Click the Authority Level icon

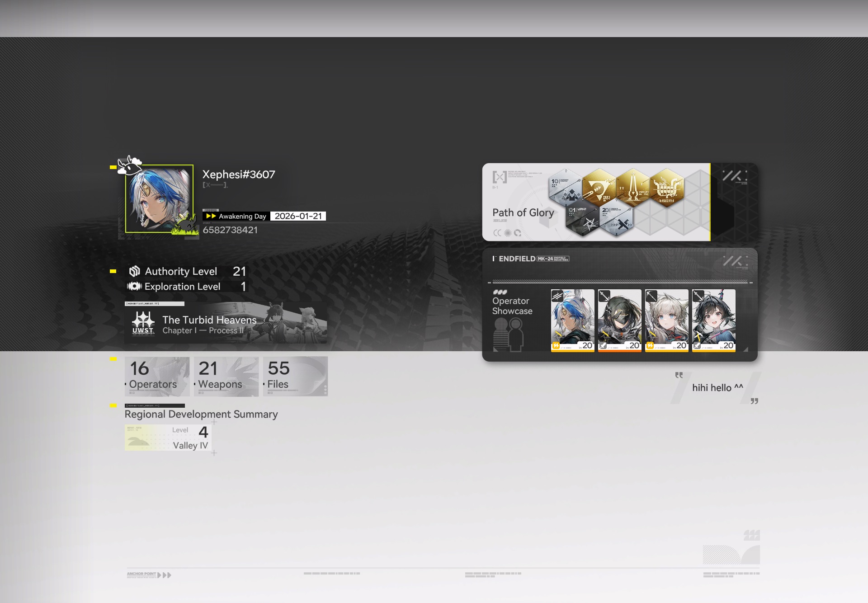click(x=134, y=271)
